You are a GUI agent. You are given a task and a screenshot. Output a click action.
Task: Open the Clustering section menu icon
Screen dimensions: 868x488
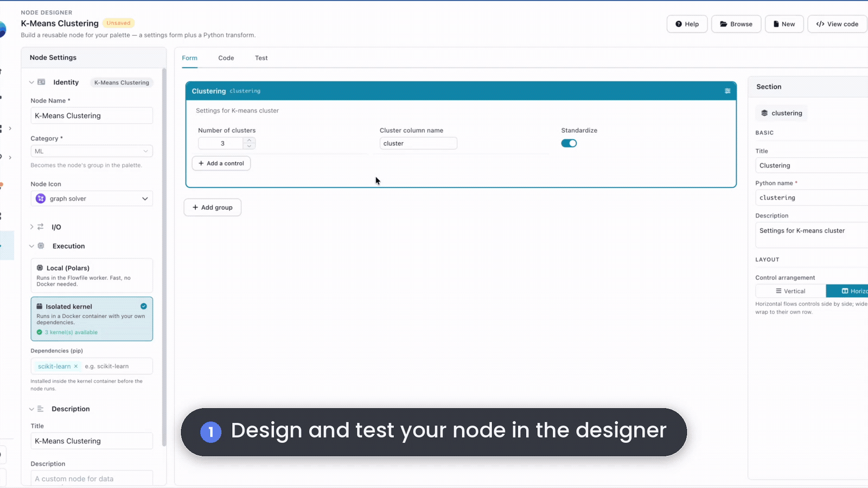click(727, 91)
